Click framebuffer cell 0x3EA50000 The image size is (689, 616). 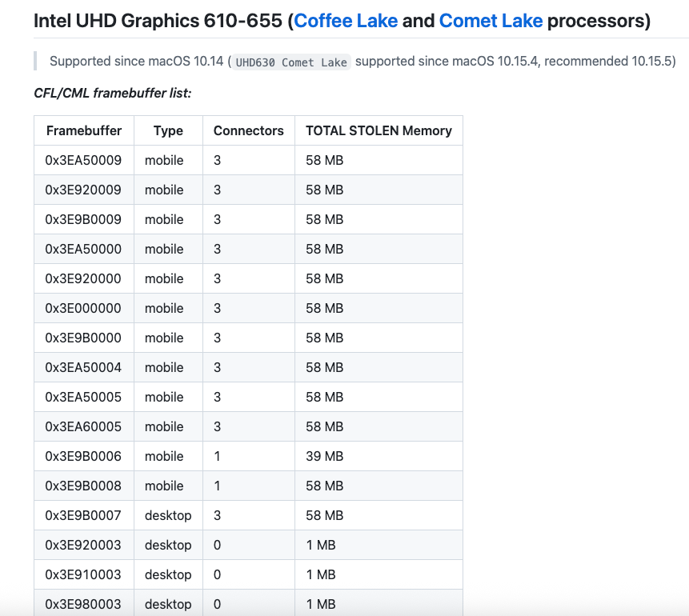pyautogui.click(x=84, y=249)
